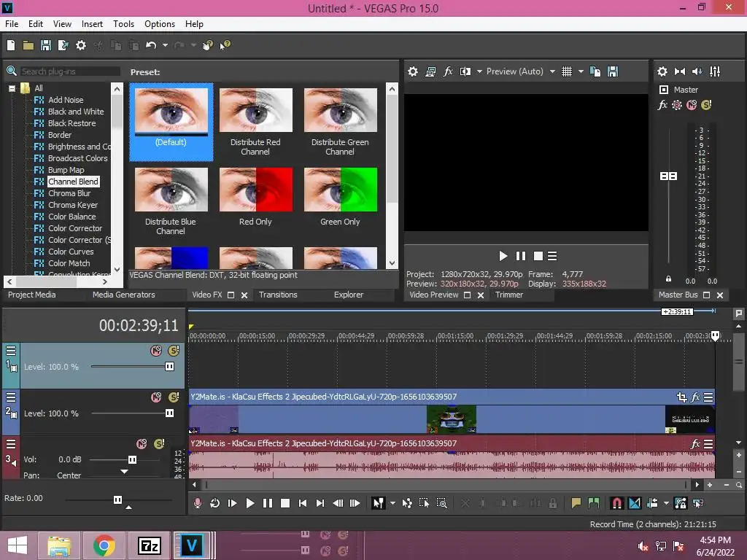This screenshot has height=560, width=747.
Task: Click the Downmix Output icon in Master Bus
Action: (x=680, y=71)
